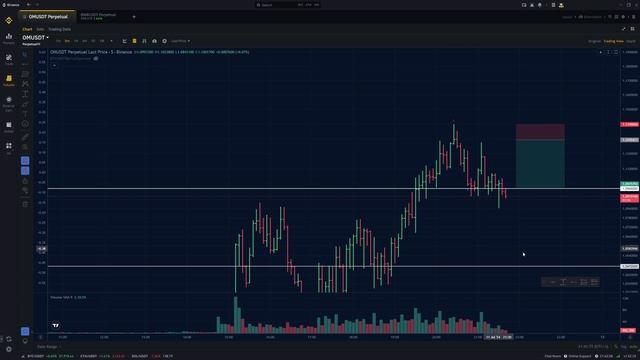Select the brush drawing tool
Viewport: 640px width, 360px height.
click(25, 104)
